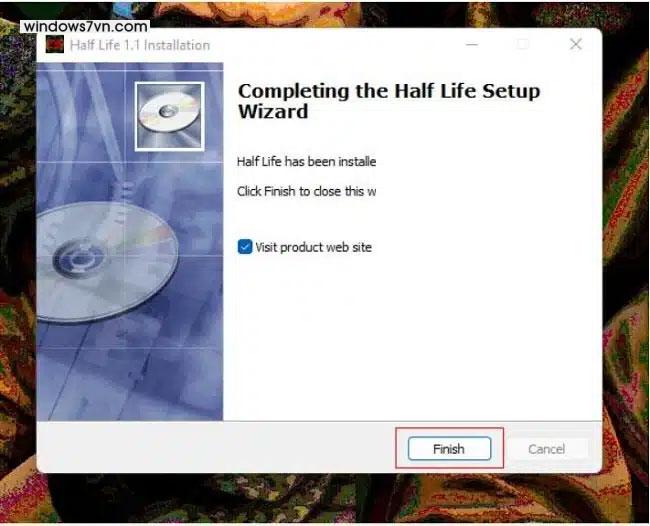
Task: Click the 'Half Life has been installed' text
Action: pyautogui.click(x=306, y=161)
